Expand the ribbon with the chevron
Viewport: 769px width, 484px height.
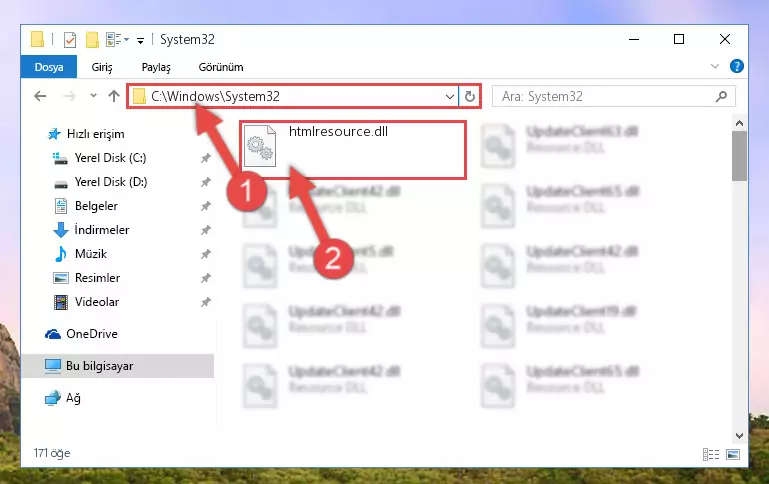tap(715, 66)
